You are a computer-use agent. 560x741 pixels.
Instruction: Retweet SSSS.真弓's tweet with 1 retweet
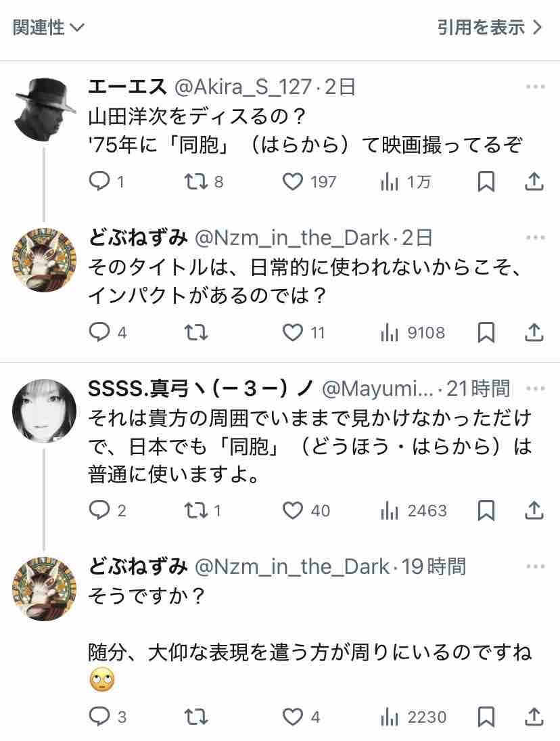click(x=195, y=510)
